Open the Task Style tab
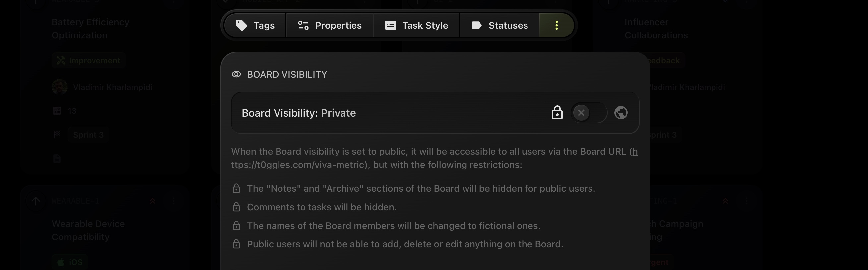The height and width of the screenshot is (270, 868). point(416,25)
